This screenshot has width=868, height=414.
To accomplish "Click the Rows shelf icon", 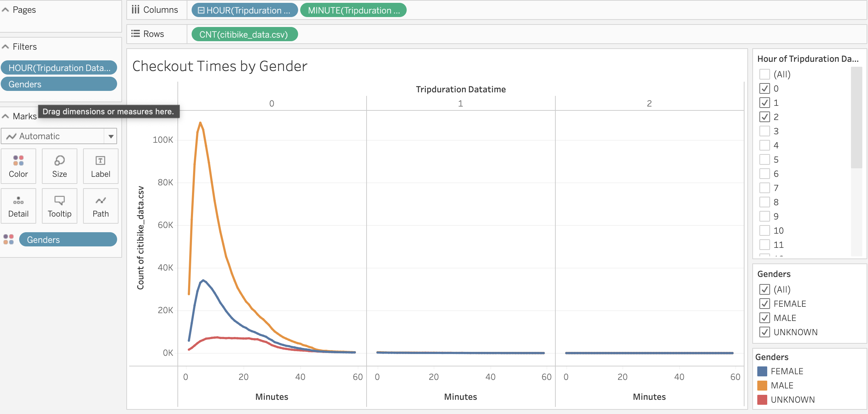I will coord(135,34).
